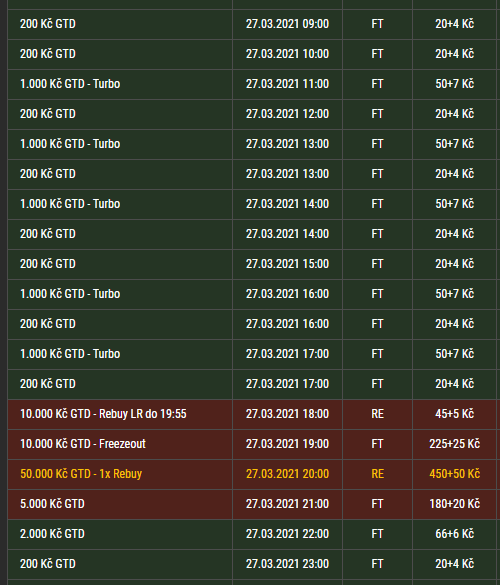
Task: Select the 200 Kč GTD 23:00 row
Action: 252,564
